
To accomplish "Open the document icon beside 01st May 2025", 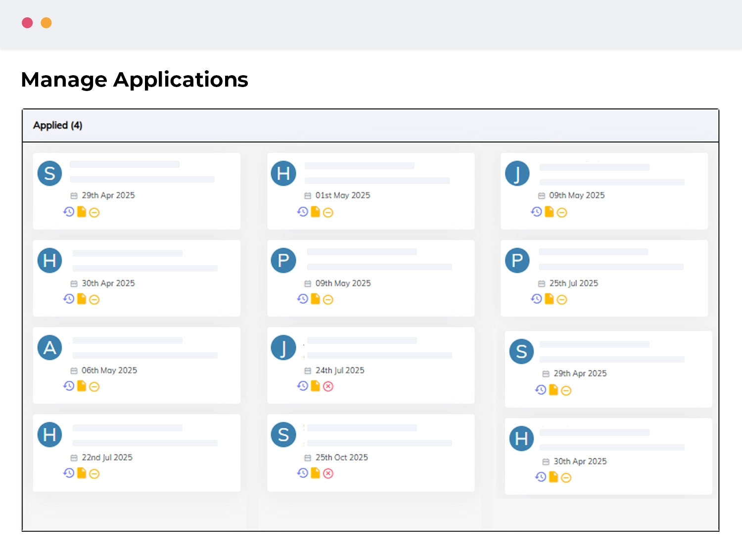I will (x=315, y=212).
